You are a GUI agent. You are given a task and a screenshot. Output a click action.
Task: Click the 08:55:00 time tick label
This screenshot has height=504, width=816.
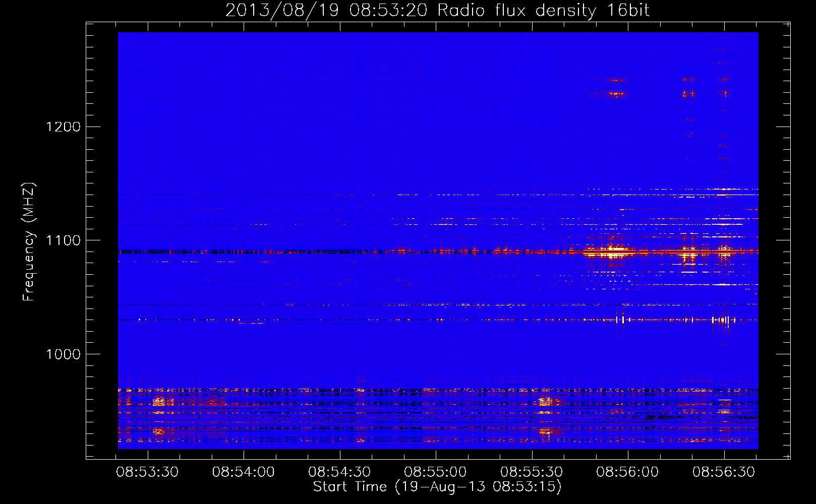coord(435,472)
